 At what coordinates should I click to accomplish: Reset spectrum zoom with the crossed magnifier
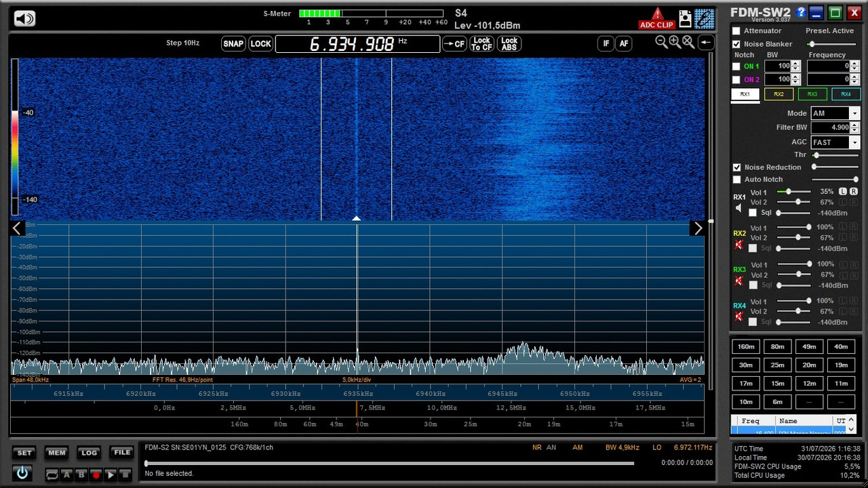point(688,42)
